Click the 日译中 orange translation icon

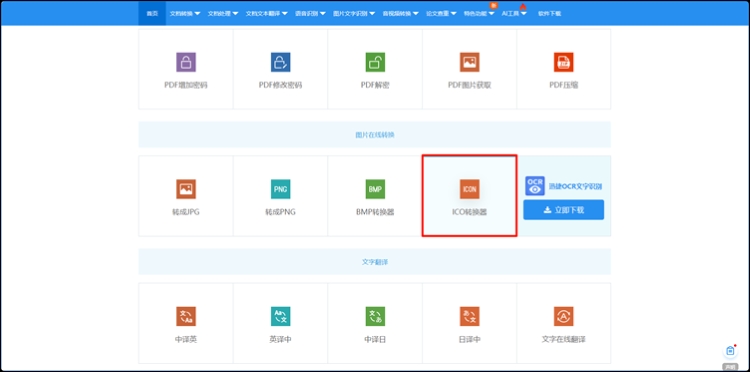[x=470, y=317]
